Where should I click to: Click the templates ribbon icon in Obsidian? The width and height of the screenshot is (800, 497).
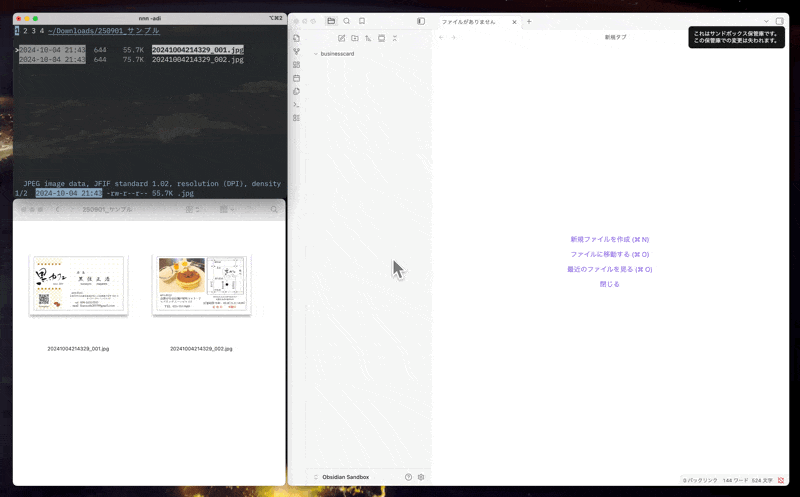(296, 91)
